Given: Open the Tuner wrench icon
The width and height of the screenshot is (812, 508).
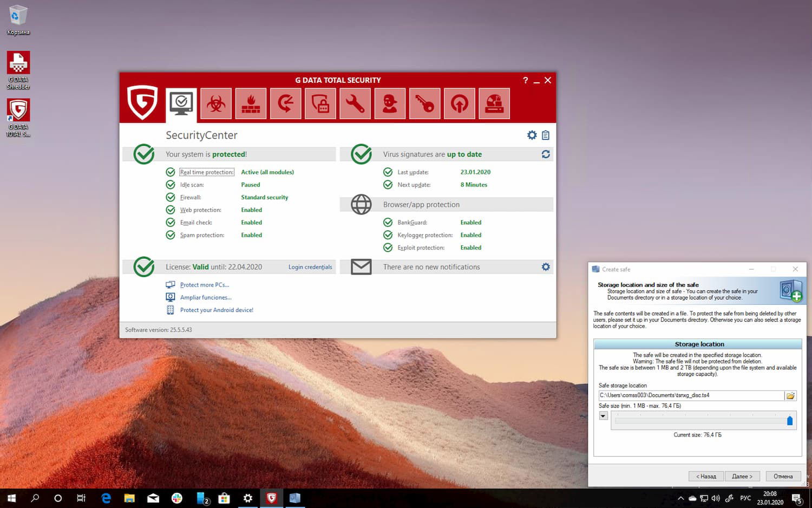Looking at the screenshot, I should tap(355, 103).
